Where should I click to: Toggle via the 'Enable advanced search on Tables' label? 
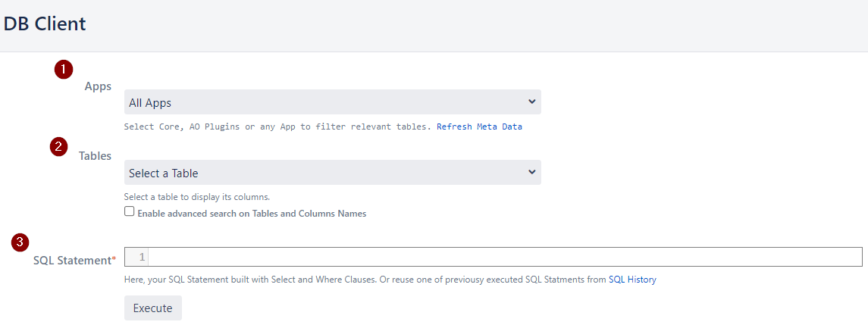click(252, 213)
